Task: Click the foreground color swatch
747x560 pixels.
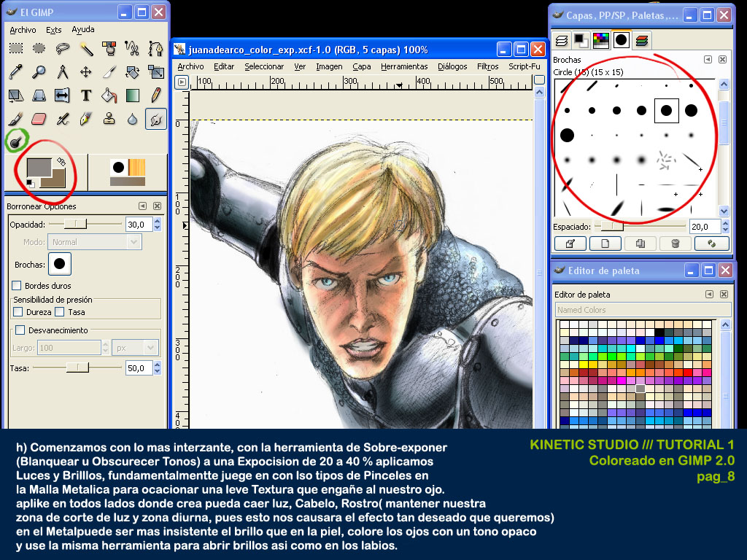Action: 39,167
